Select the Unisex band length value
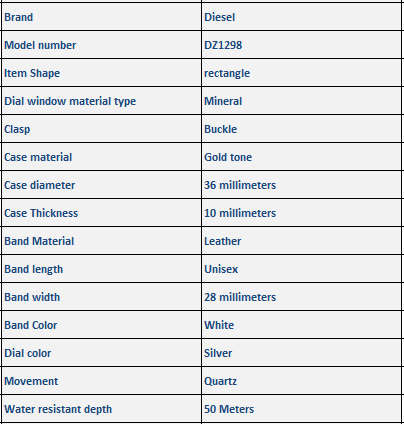Image resolution: width=404 pixels, height=424 pixels. pos(301,269)
